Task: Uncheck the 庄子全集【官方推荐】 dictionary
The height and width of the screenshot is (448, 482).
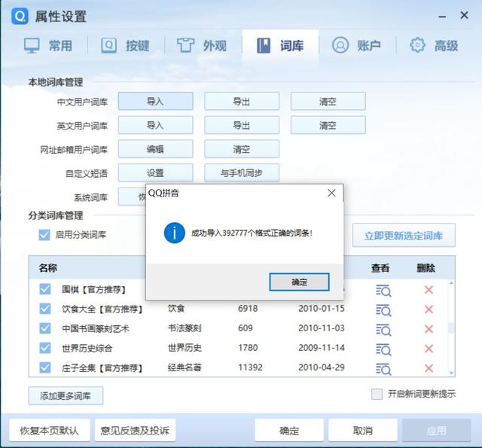Action: click(x=45, y=367)
